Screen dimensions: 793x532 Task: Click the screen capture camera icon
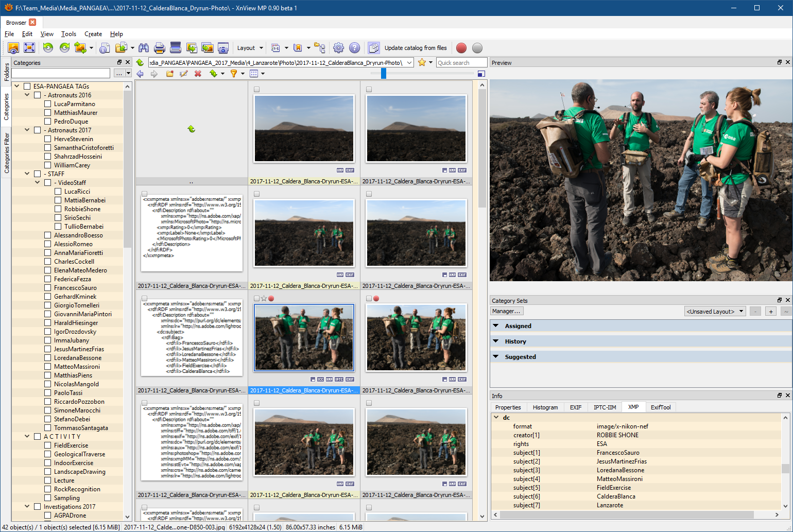tap(223, 48)
